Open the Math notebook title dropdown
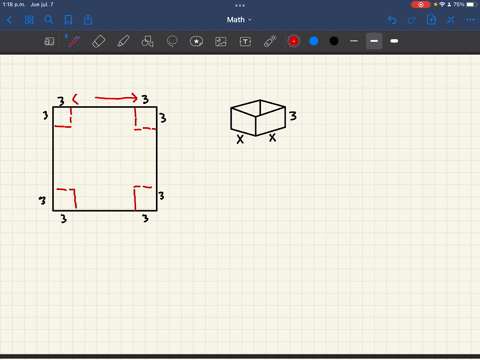This screenshot has height=360, width=480. click(239, 20)
